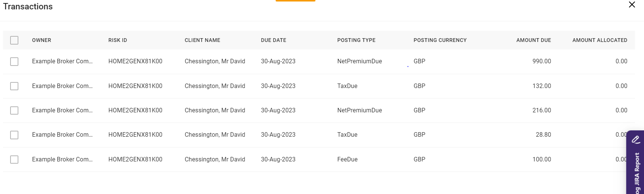This screenshot has width=644, height=194.
Task: Click the Amount Due column header
Action: [x=533, y=40]
